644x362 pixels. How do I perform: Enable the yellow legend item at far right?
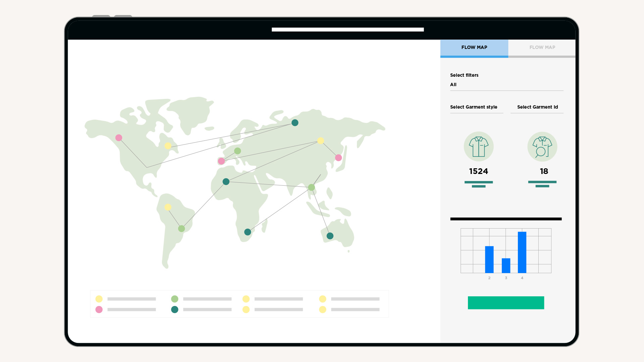click(x=323, y=299)
